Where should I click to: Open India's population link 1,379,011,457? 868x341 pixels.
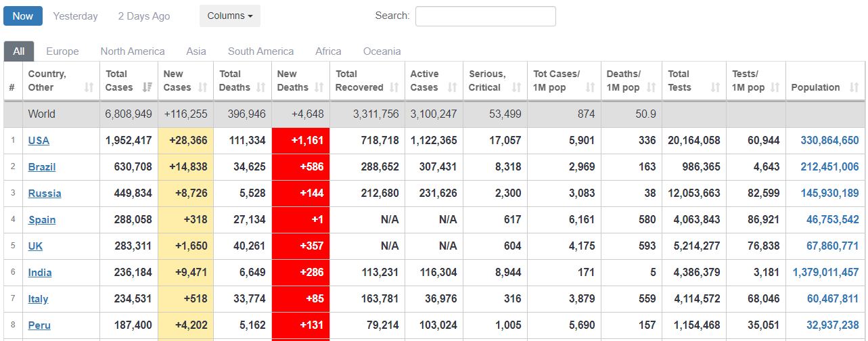[x=825, y=273]
